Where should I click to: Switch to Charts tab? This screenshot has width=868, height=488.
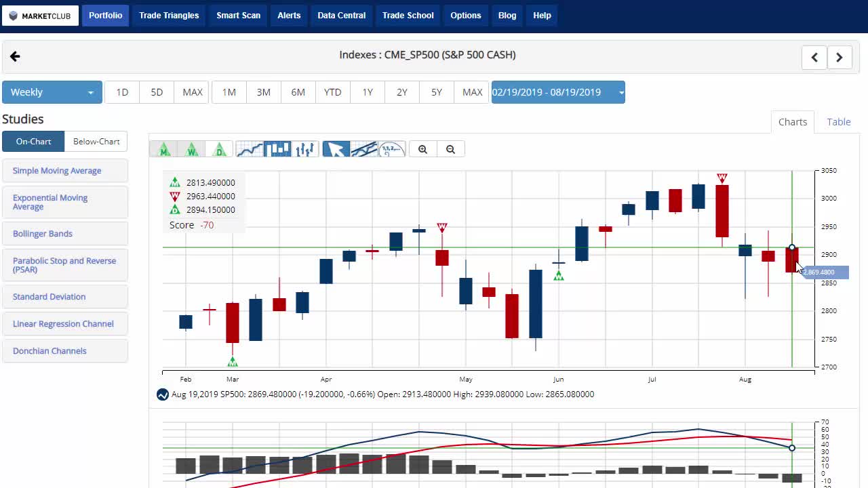(793, 122)
